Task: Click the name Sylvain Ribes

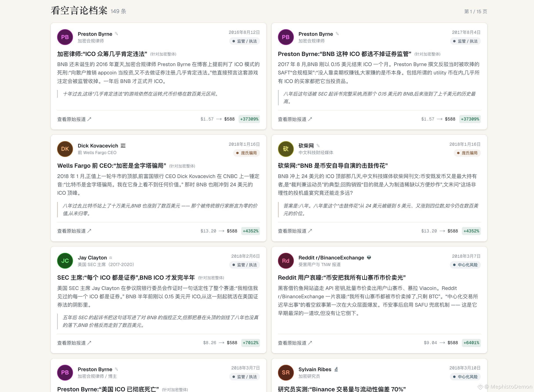Action: click(315, 369)
